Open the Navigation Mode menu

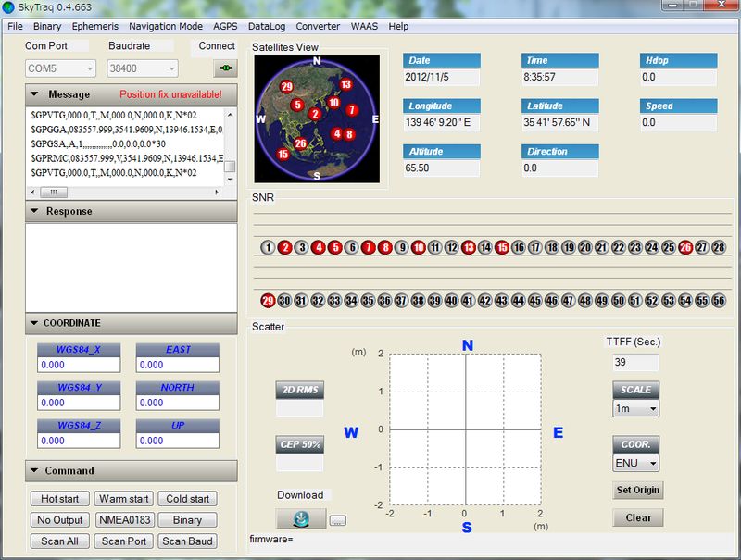(x=166, y=26)
